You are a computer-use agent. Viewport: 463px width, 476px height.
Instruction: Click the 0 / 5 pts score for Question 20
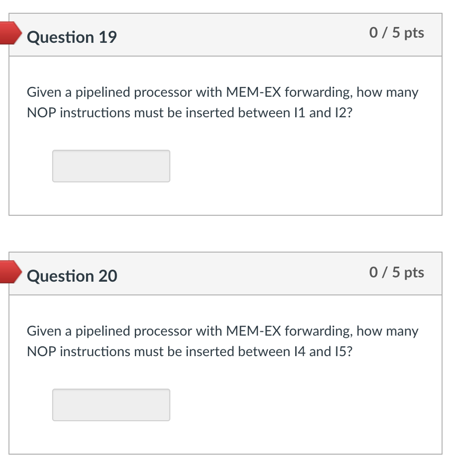pos(397,272)
